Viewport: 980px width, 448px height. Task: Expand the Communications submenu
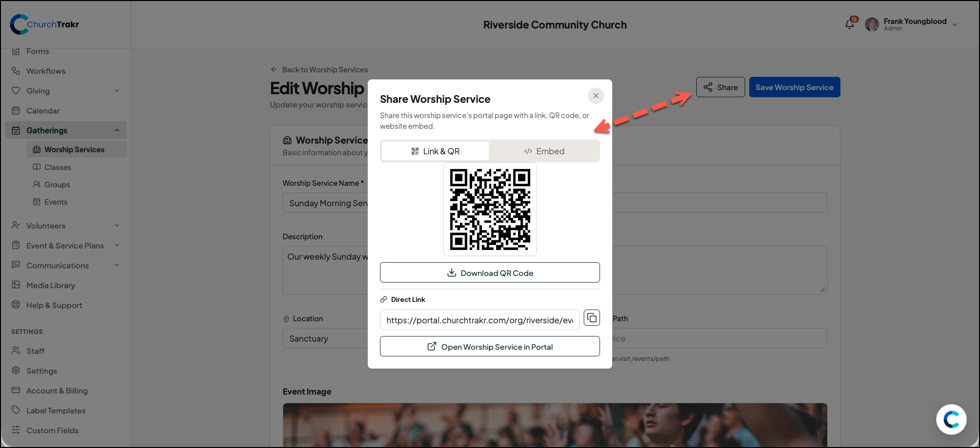tap(117, 265)
